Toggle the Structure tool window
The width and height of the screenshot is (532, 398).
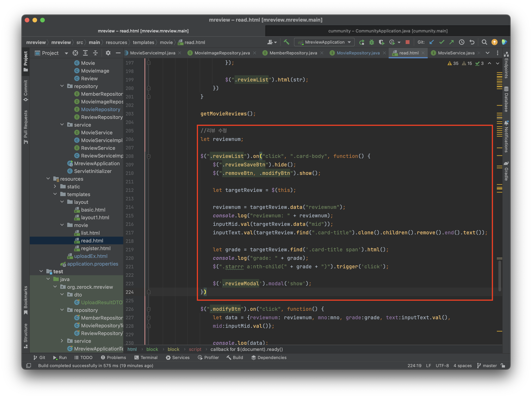[26, 336]
